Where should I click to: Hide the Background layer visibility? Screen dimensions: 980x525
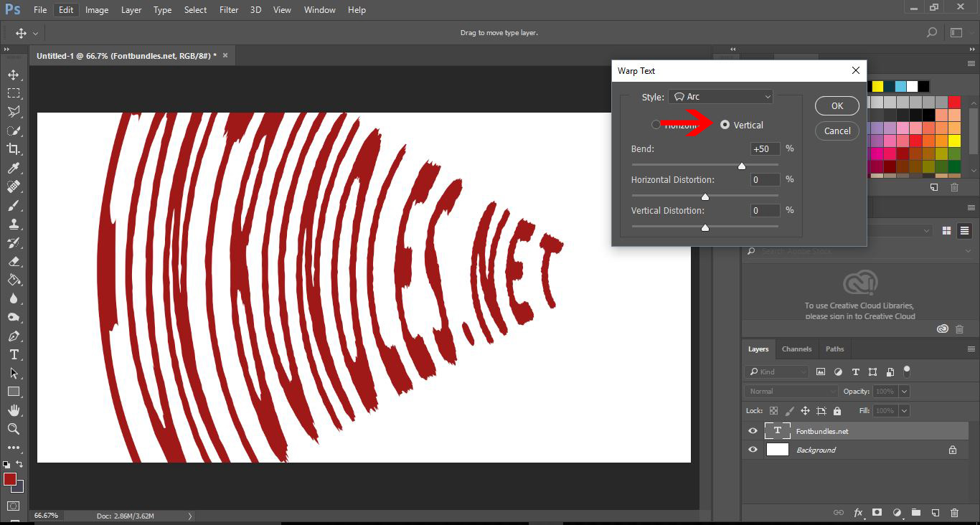pos(753,450)
